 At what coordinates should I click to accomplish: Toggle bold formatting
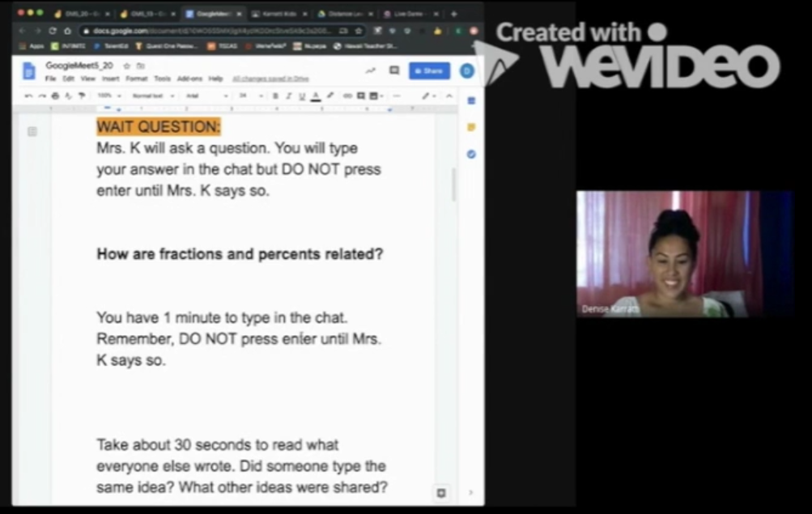[x=275, y=96]
